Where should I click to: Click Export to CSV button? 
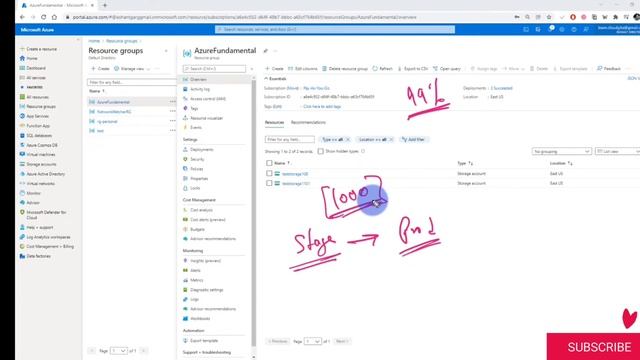tap(413, 69)
